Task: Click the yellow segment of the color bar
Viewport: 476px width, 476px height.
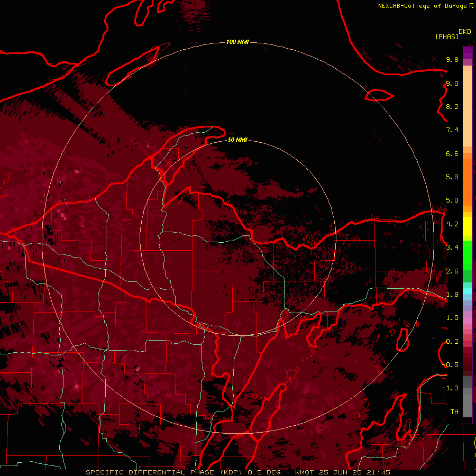Action: pyautogui.click(x=467, y=226)
